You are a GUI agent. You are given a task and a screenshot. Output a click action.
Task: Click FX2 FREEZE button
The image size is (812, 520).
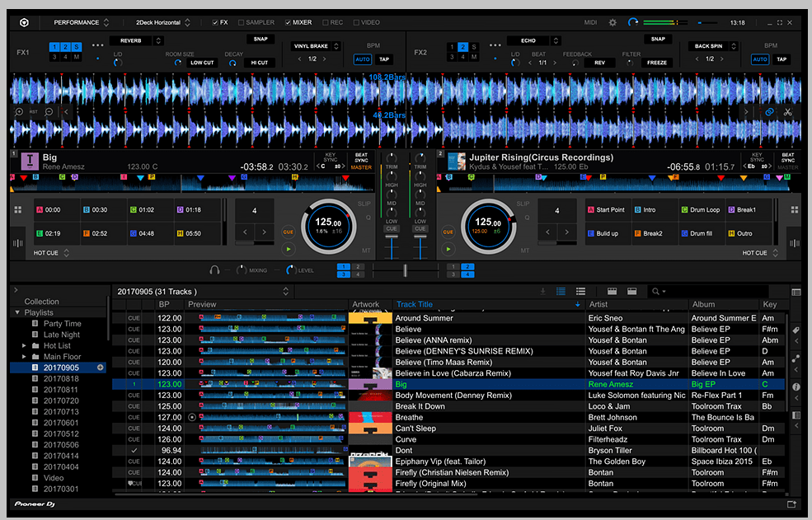point(657,63)
